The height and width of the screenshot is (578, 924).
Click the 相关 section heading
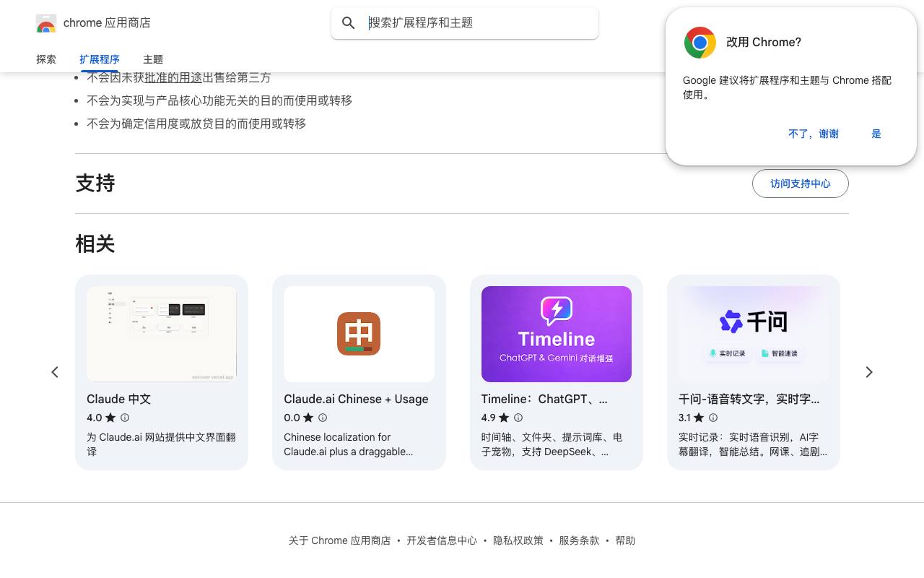pyautogui.click(x=95, y=244)
